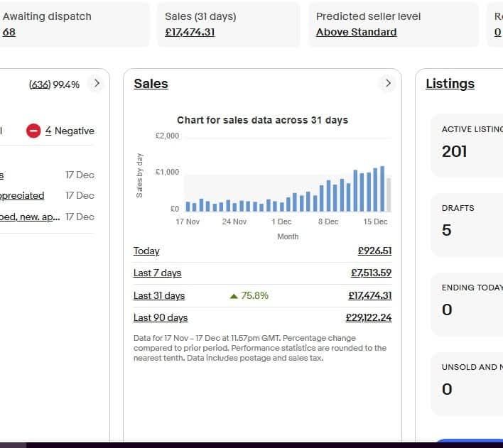This screenshot has width=503, height=448.
Task: Open the Drafts tile showing 5
Action: tap(467, 225)
